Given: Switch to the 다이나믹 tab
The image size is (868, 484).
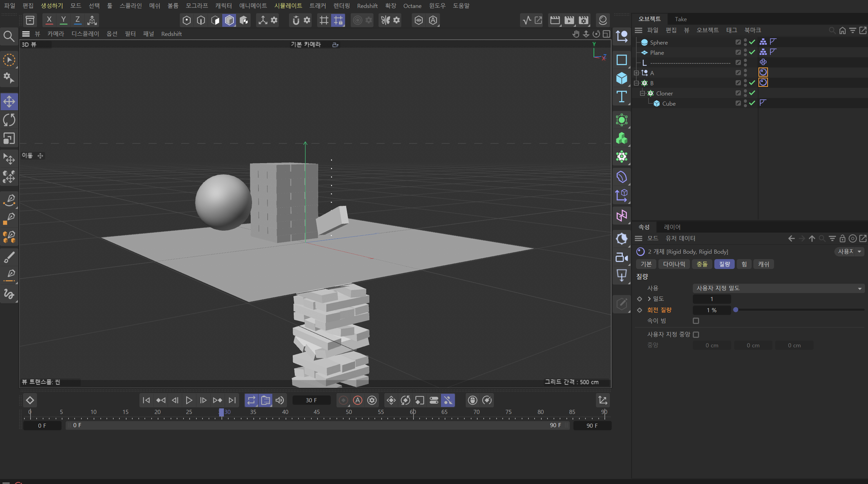Looking at the screenshot, I should tap(674, 264).
